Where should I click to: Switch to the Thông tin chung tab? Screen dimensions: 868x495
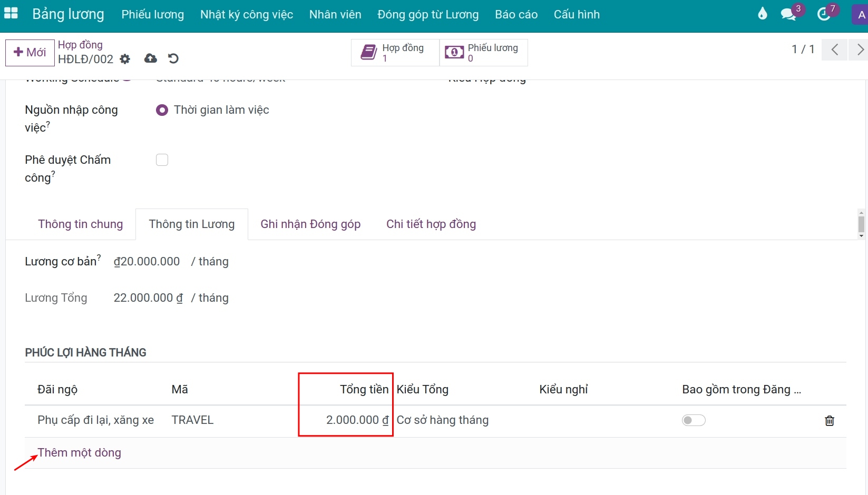(x=81, y=224)
